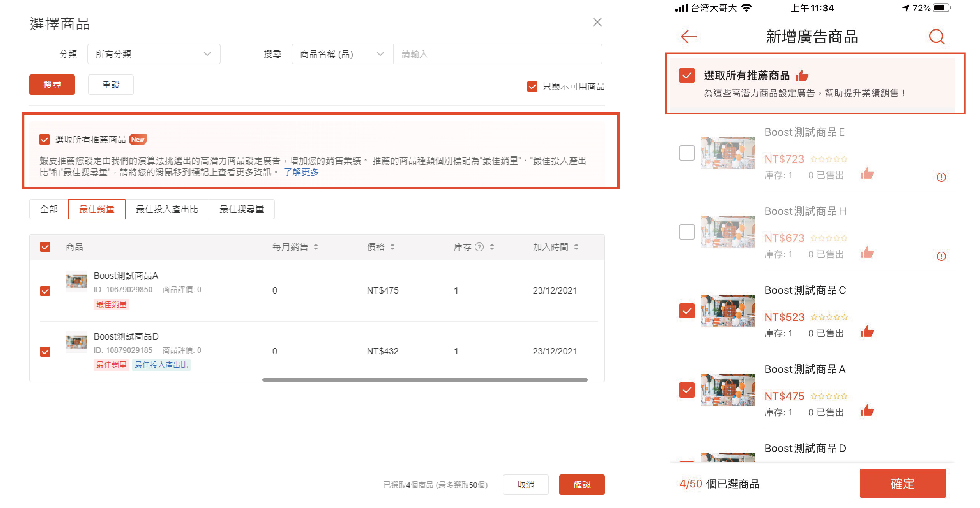
Task: Tap the thumbs-up icon on Boost測試商品H
Action: pos(867,253)
